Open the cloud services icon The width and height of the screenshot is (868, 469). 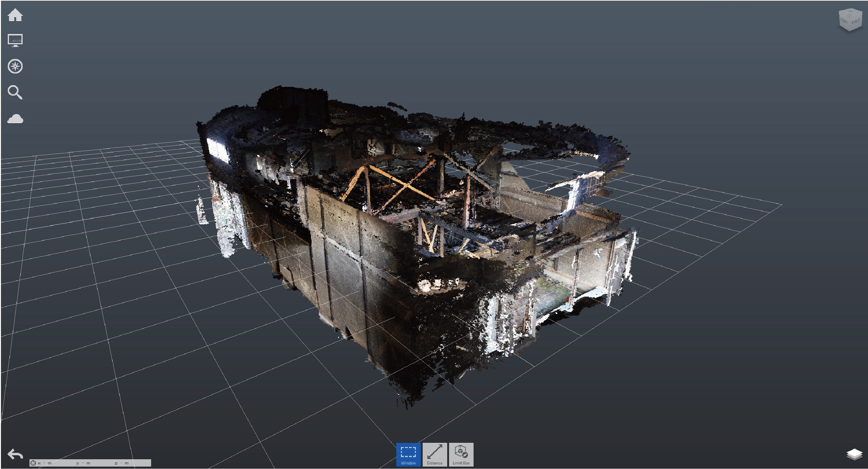click(15, 119)
